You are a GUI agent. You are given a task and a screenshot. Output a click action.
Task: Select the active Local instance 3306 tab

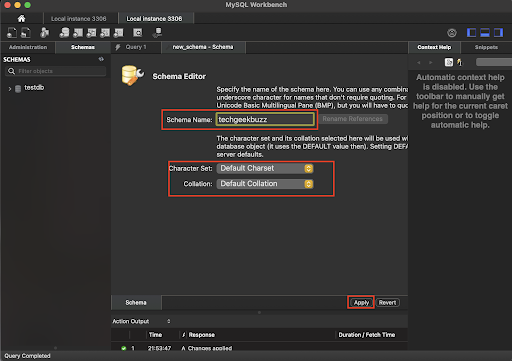tap(154, 19)
